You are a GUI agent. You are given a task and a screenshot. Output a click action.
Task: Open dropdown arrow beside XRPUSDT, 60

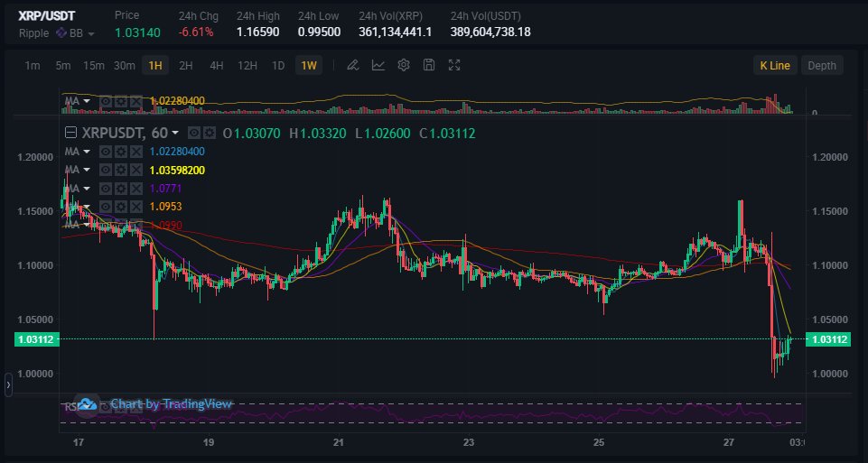(x=175, y=134)
